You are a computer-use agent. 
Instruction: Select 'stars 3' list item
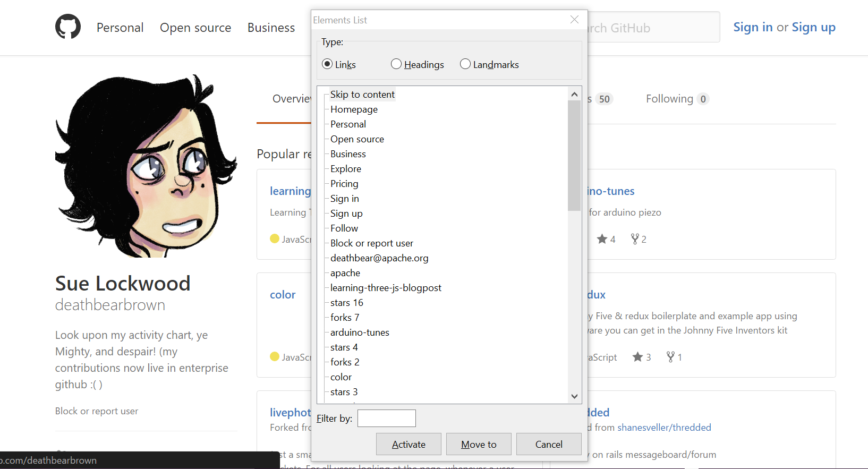pos(344,392)
